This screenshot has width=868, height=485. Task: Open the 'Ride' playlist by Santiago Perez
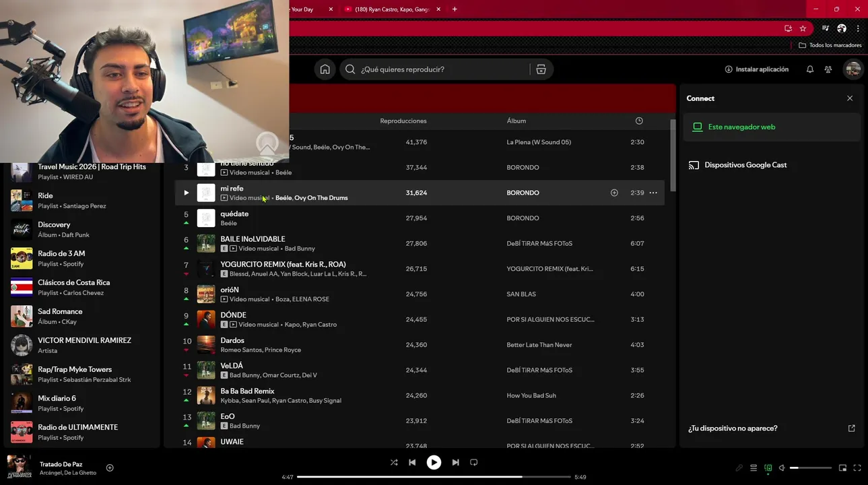[82, 200]
